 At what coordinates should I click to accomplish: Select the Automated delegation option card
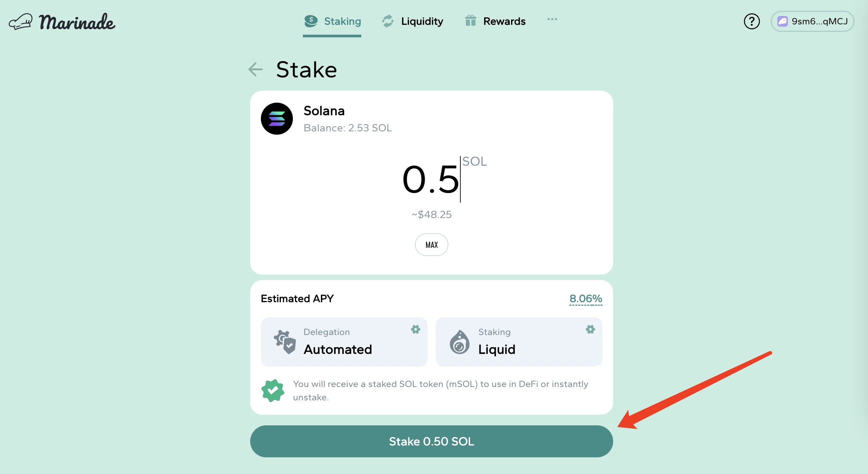[344, 342]
